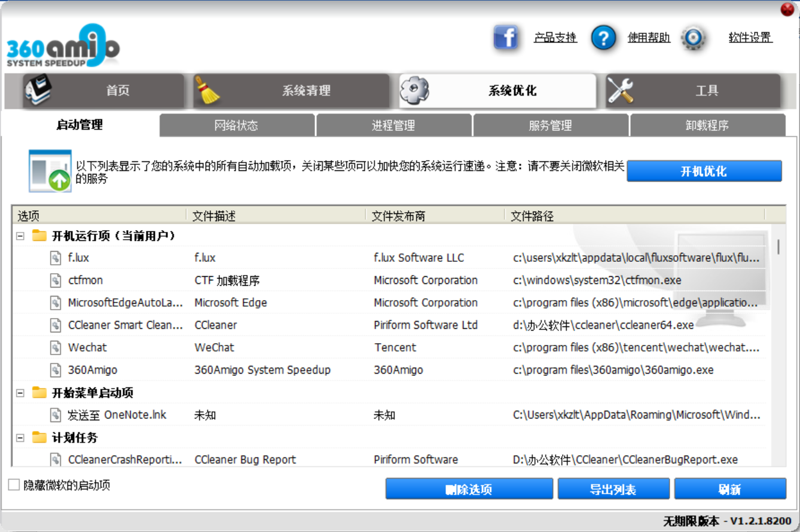Click the gear icon on 系统优化 tab
This screenshot has height=532, width=800.
click(x=414, y=90)
